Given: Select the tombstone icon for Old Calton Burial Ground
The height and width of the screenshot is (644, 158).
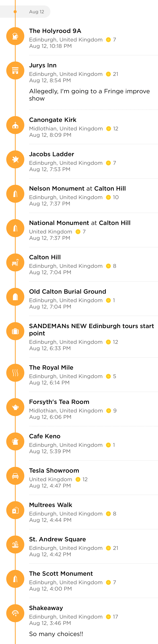Looking at the screenshot, I should (x=15, y=297).
